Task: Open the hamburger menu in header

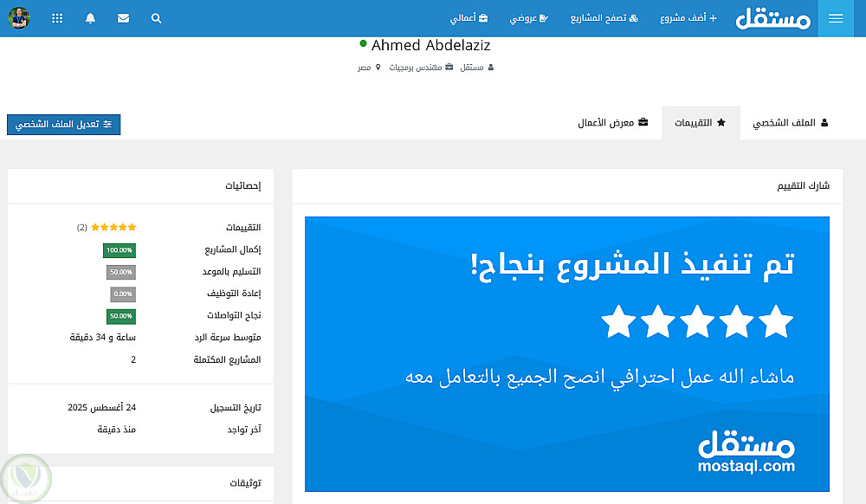Action: [836, 18]
